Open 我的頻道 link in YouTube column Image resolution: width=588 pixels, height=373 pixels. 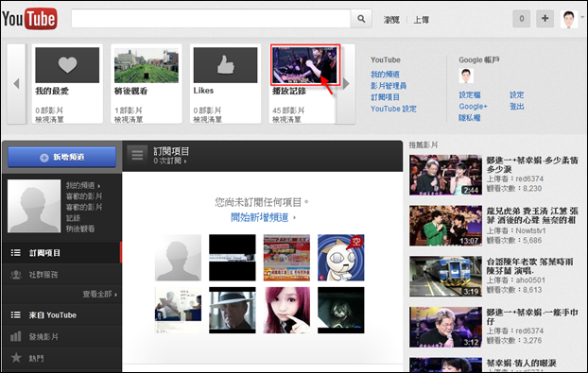tap(385, 75)
